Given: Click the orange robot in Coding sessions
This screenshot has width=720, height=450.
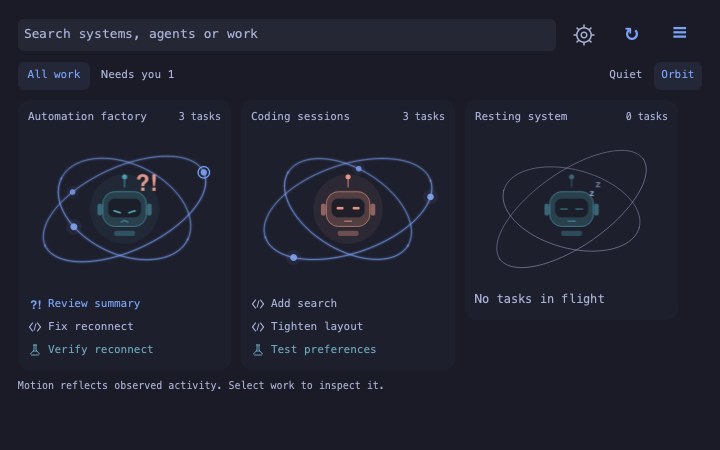Looking at the screenshot, I should tap(348, 208).
